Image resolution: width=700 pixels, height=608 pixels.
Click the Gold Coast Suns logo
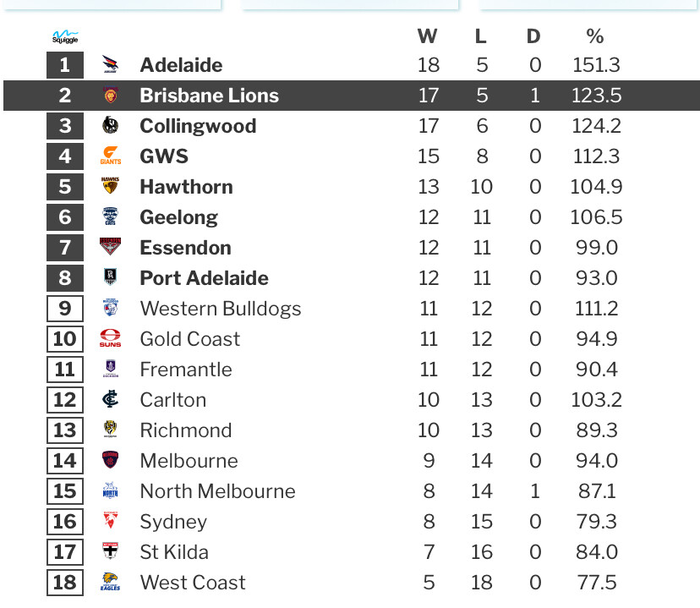110,338
